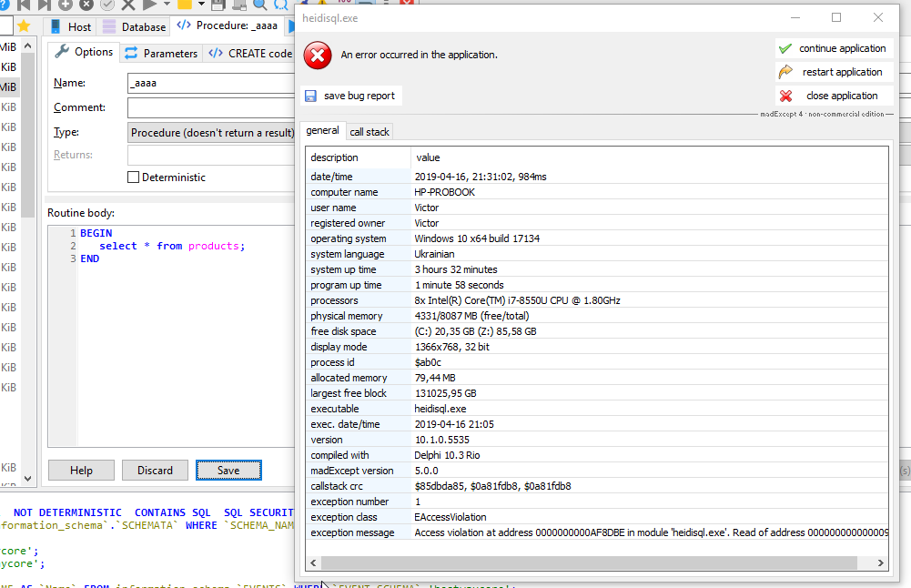Enable the Deterministic checkbox
This screenshot has height=588, width=911.
132,177
